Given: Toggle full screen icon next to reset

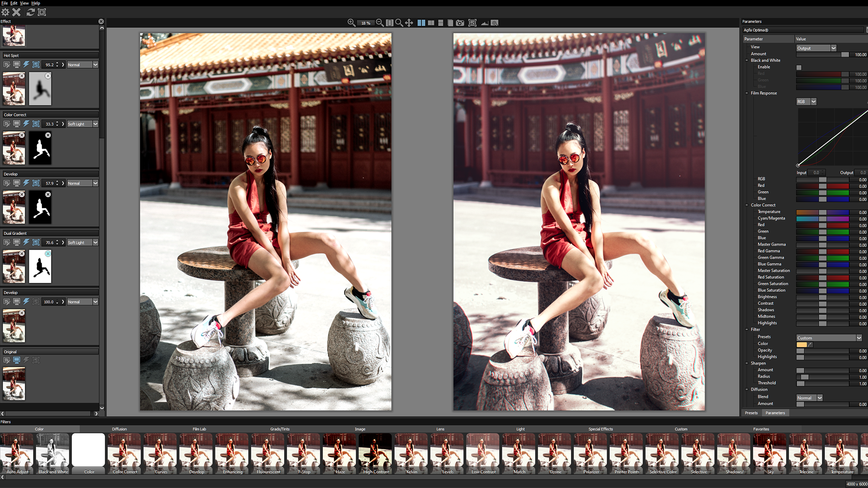Looking at the screenshot, I should (x=42, y=12).
